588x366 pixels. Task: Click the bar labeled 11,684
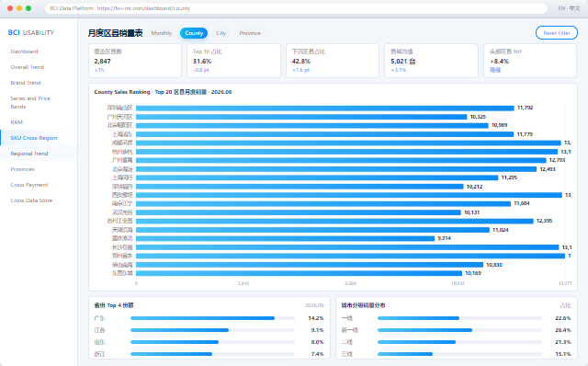coord(323,203)
